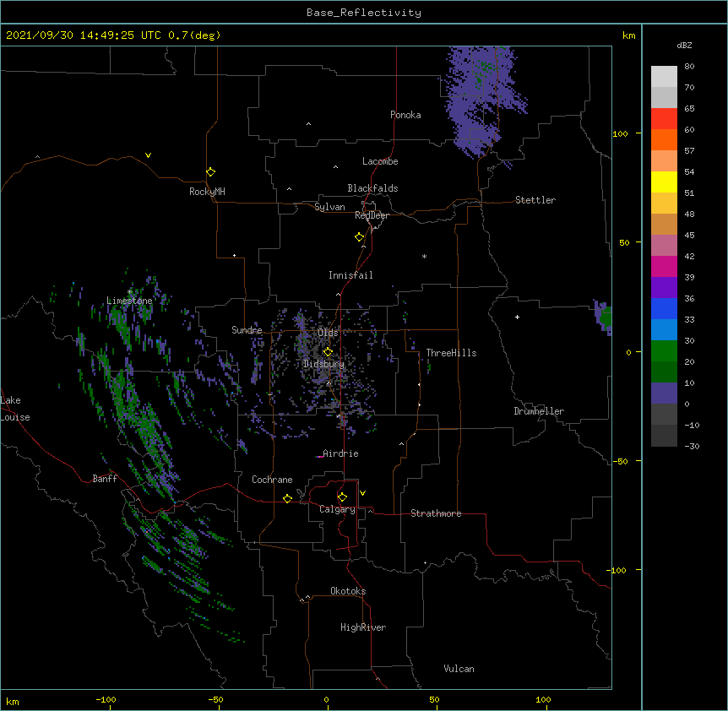This screenshot has height=711, width=728.
Task: Click the -30 value on the dBZ legend
Action: (693, 447)
